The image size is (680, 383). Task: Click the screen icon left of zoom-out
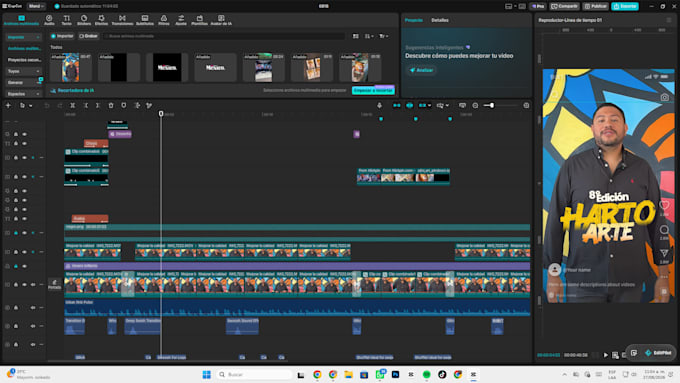coord(462,105)
